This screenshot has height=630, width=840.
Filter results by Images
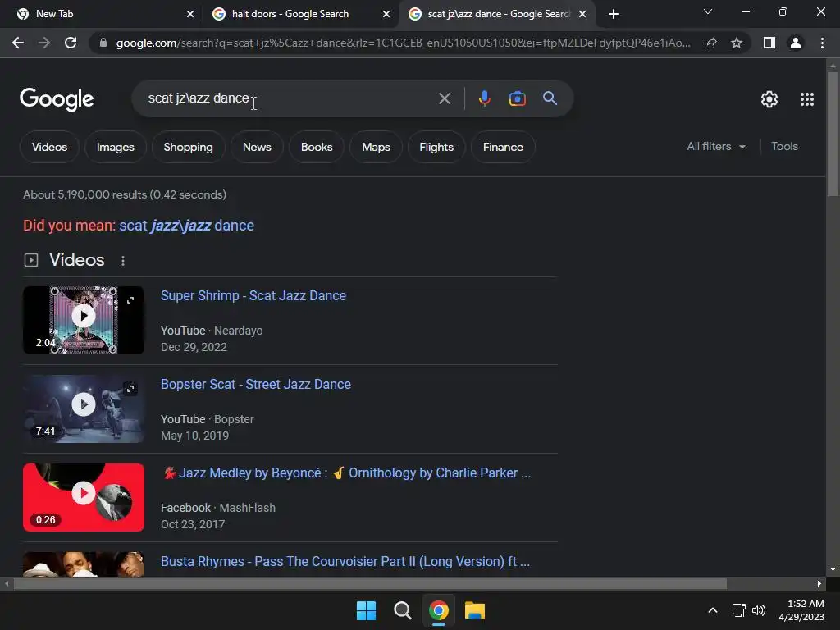coord(115,147)
